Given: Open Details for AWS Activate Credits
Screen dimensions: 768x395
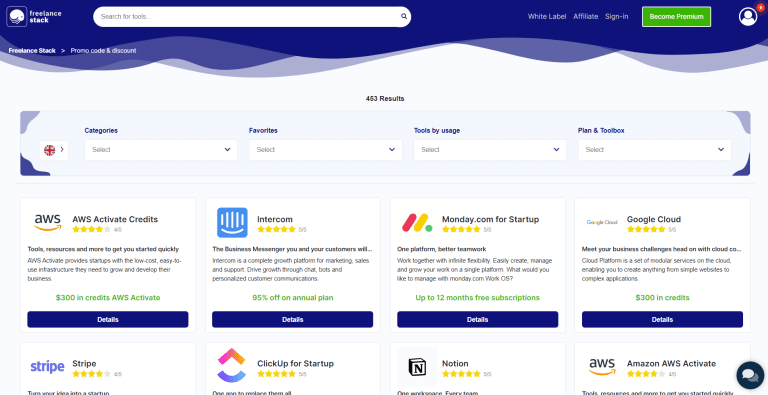Looking at the screenshot, I should (108, 320).
